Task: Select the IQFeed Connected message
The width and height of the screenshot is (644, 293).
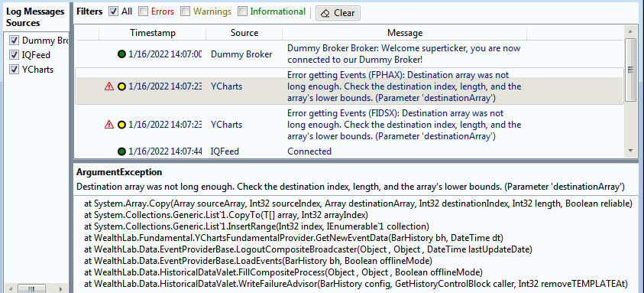Action: pos(309,151)
